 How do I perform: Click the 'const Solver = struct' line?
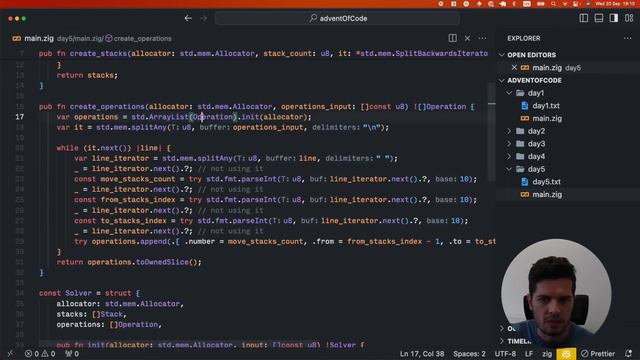coord(89,293)
